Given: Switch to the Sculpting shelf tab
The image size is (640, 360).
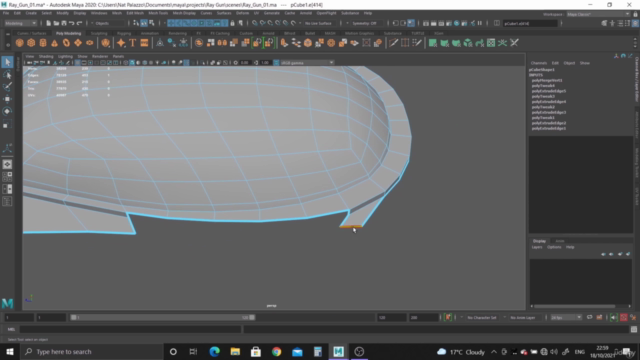Looking at the screenshot, I should pyautogui.click(x=99, y=33).
